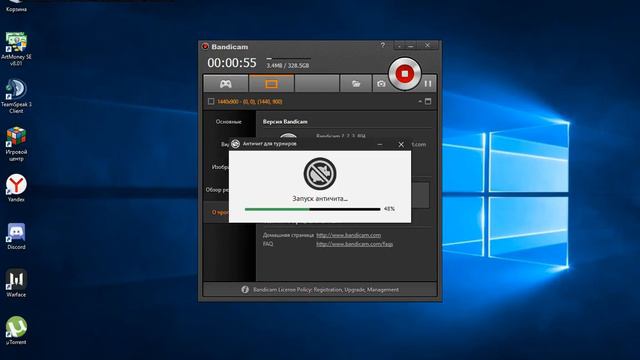Viewport: 640px width, 360px height.
Task: Open the bandicam.com home page link
Action: pos(349,235)
